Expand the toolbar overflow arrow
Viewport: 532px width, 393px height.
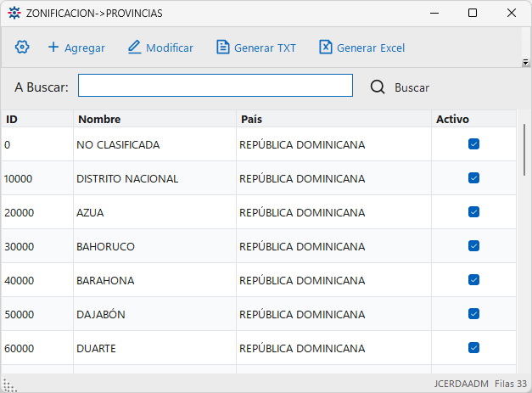click(525, 62)
